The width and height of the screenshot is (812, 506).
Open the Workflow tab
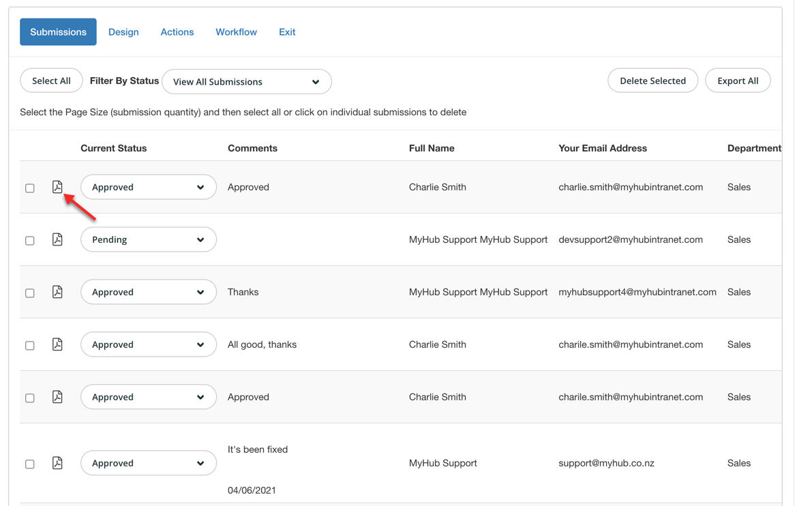point(236,31)
